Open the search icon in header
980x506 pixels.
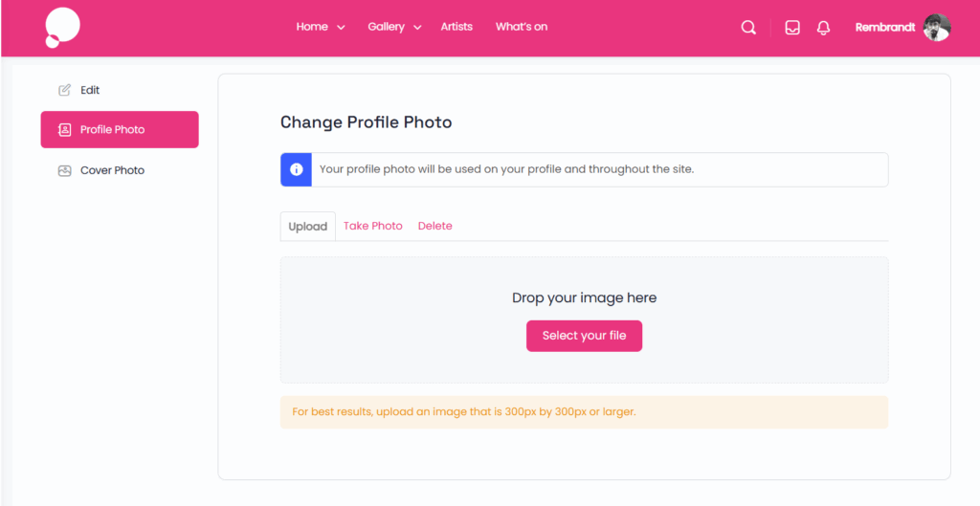coord(748,28)
